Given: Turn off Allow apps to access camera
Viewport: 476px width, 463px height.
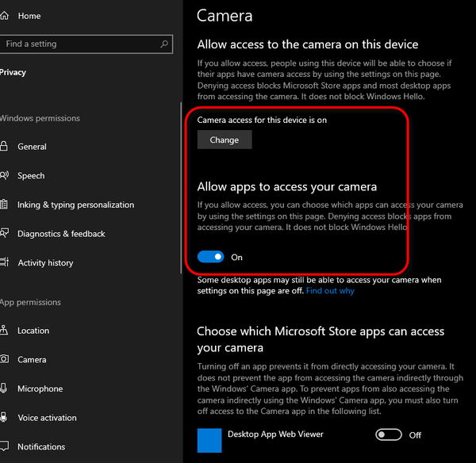Looking at the screenshot, I should click(211, 257).
